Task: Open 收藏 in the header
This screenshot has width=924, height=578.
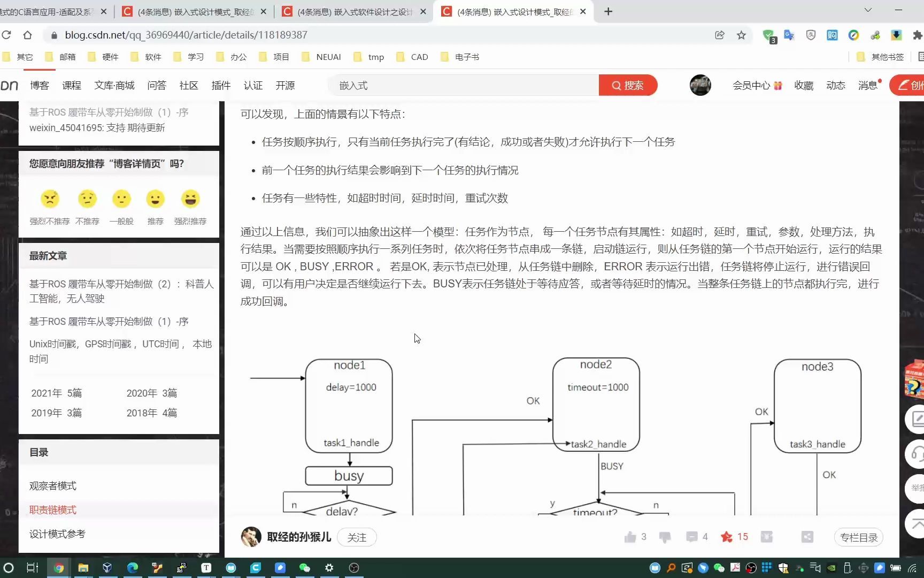Action: tap(804, 85)
